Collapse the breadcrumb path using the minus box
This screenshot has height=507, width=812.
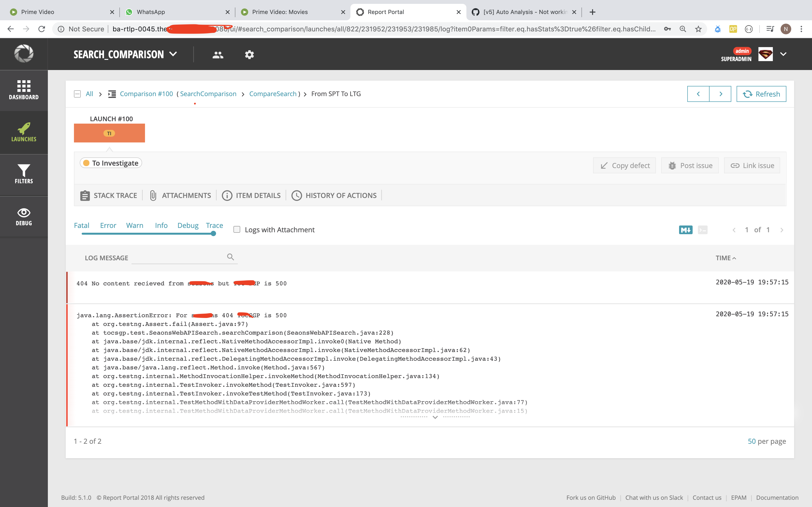[x=77, y=94]
